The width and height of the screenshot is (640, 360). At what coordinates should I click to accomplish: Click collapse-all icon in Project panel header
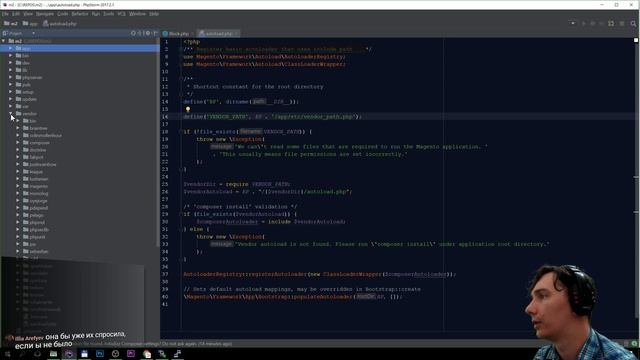click(140, 33)
